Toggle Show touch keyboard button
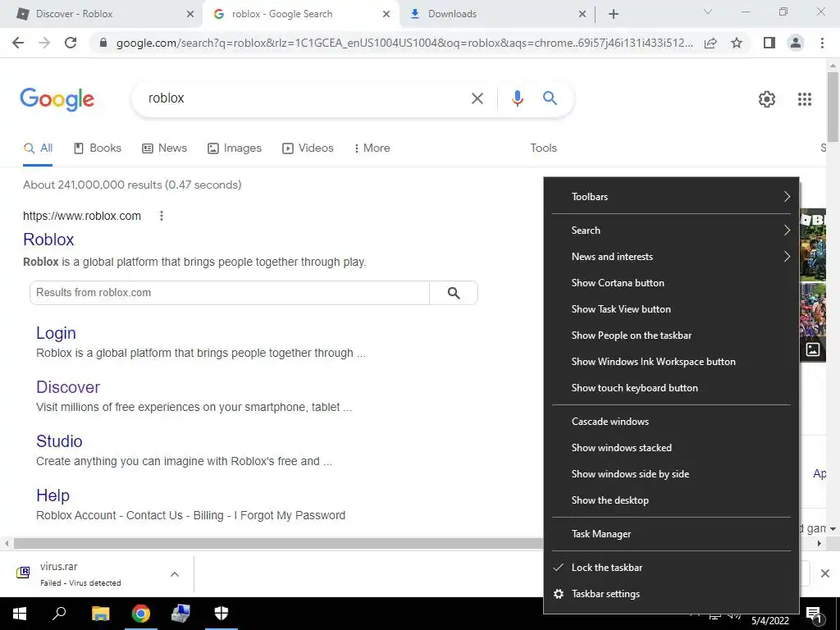This screenshot has height=630, width=840. [671, 388]
